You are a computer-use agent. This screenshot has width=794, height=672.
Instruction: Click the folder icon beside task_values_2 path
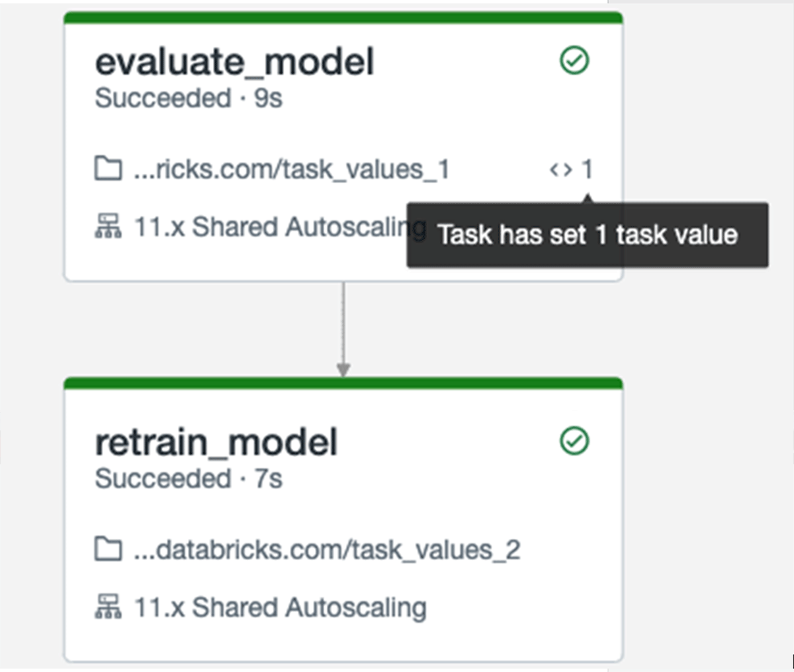[108, 550]
